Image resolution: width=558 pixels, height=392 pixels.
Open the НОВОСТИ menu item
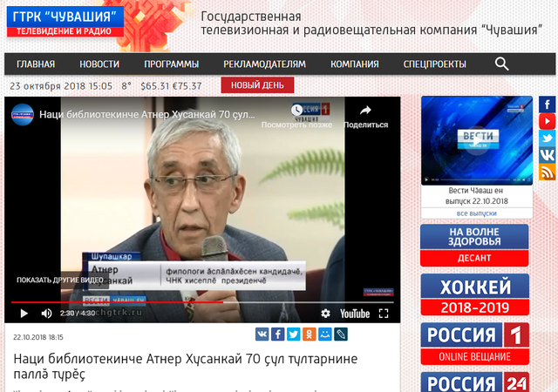click(x=99, y=64)
